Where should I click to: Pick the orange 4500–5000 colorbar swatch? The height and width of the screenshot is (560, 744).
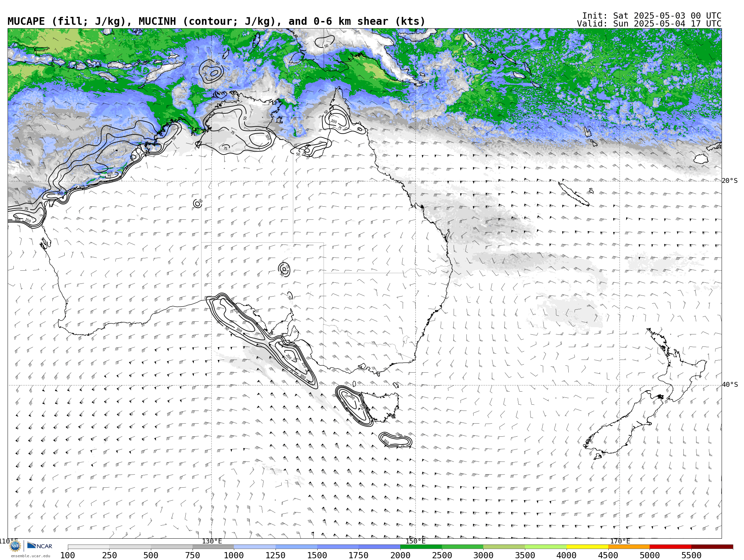coord(629,547)
